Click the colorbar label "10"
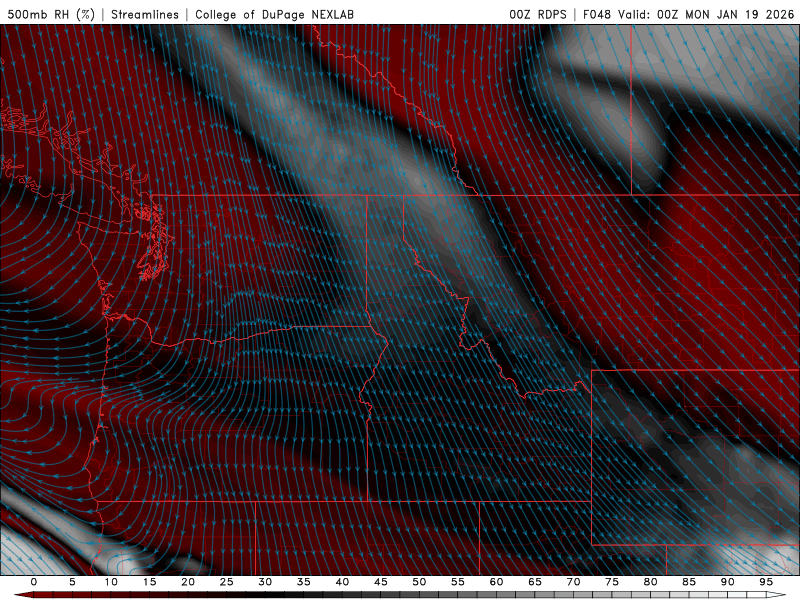Viewport: 800px width, 600px height. point(111,582)
